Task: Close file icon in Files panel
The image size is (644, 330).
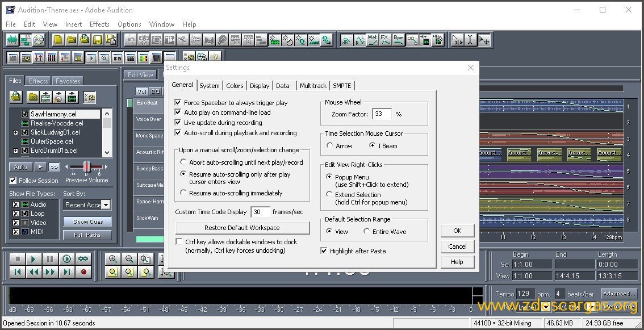Action: coord(33,97)
